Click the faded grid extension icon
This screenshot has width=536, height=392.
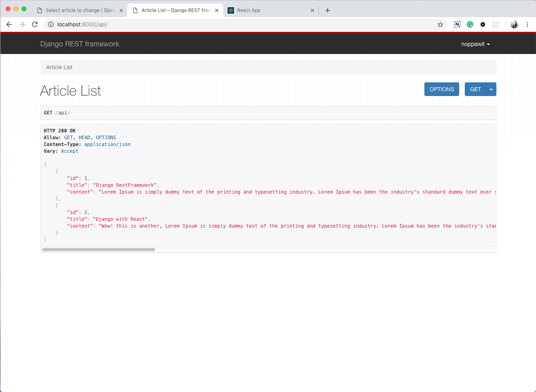(496, 24)
